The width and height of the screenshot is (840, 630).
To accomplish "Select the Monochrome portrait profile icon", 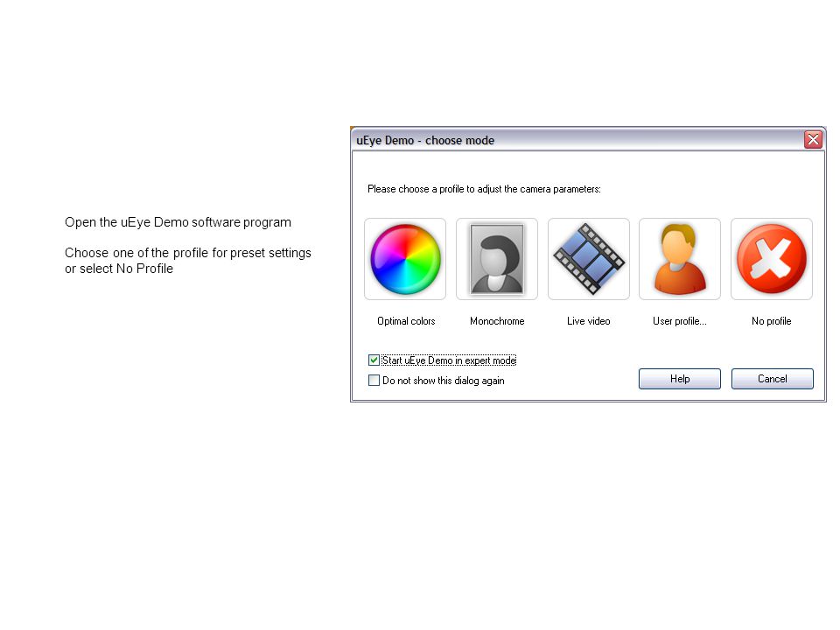I will 497,259.
